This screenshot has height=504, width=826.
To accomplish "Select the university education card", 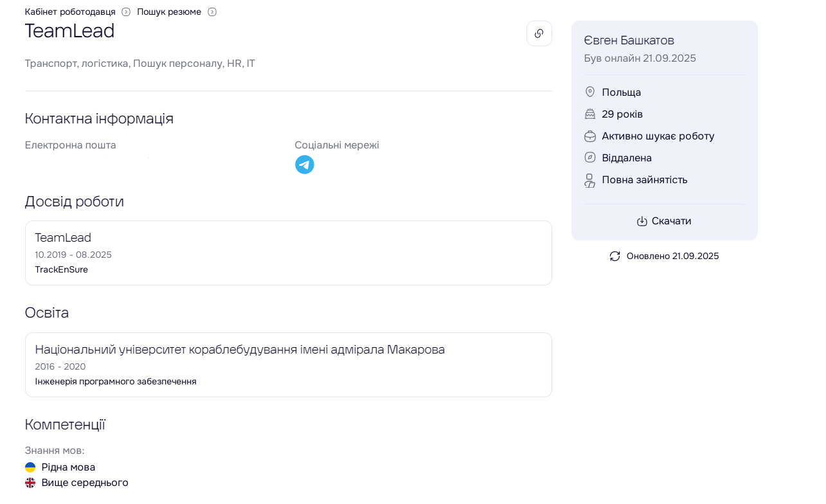I will [x=288, y=364].
